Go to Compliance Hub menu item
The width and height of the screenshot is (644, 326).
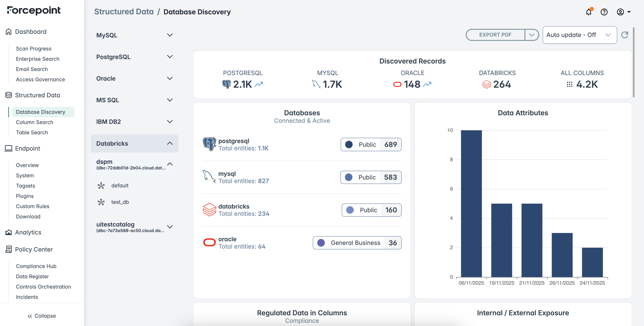(36, 266)
